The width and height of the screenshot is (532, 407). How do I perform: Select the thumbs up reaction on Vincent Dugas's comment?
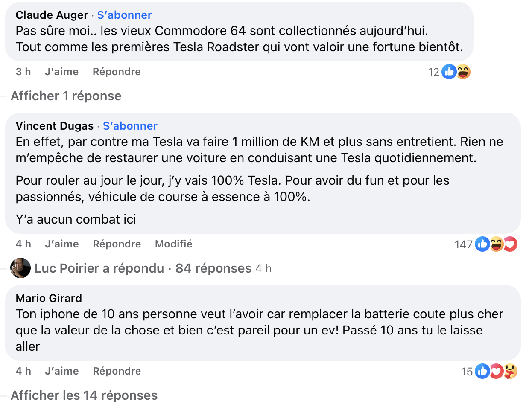point(482,244)
